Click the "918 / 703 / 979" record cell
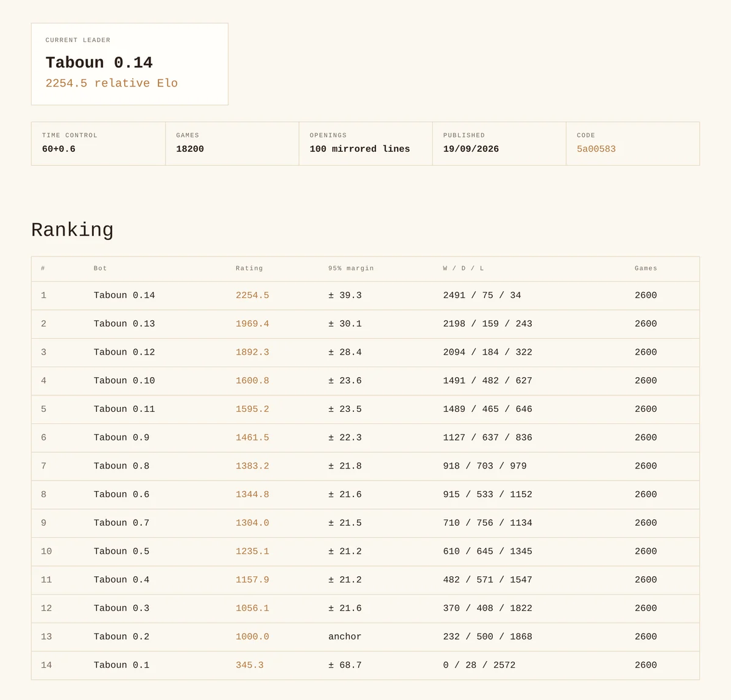The width and height of the screenshot is (731, 700). pyautogui.click(x=485, y=466)
